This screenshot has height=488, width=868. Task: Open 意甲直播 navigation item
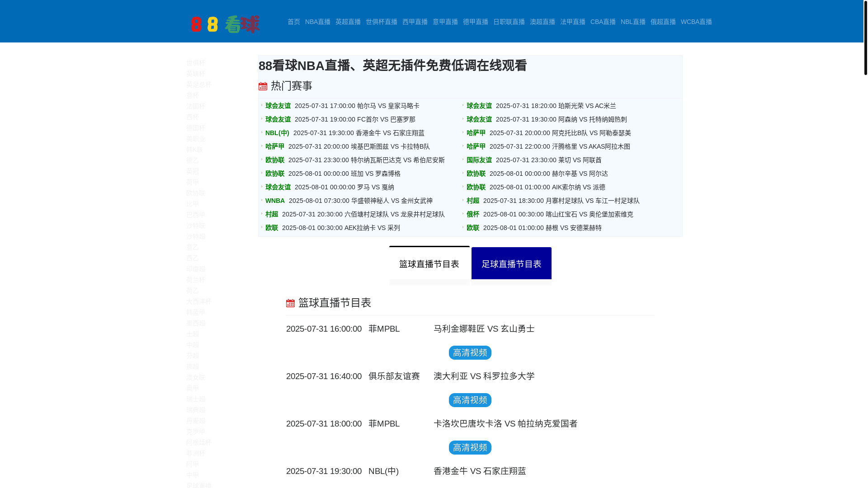tap(445, 22)
